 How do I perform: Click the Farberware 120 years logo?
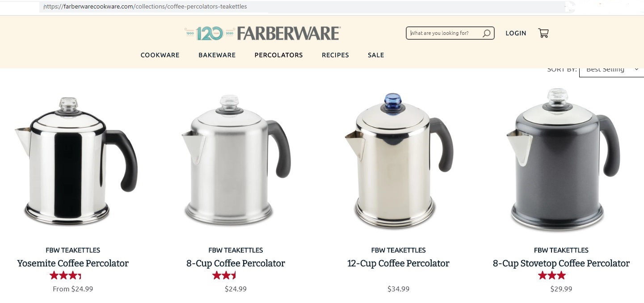pyautogui.click(x=262, y=33)
